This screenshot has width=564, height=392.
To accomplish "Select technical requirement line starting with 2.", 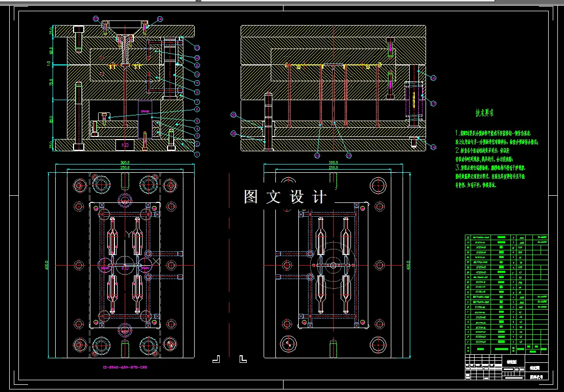I will [482, 150].
